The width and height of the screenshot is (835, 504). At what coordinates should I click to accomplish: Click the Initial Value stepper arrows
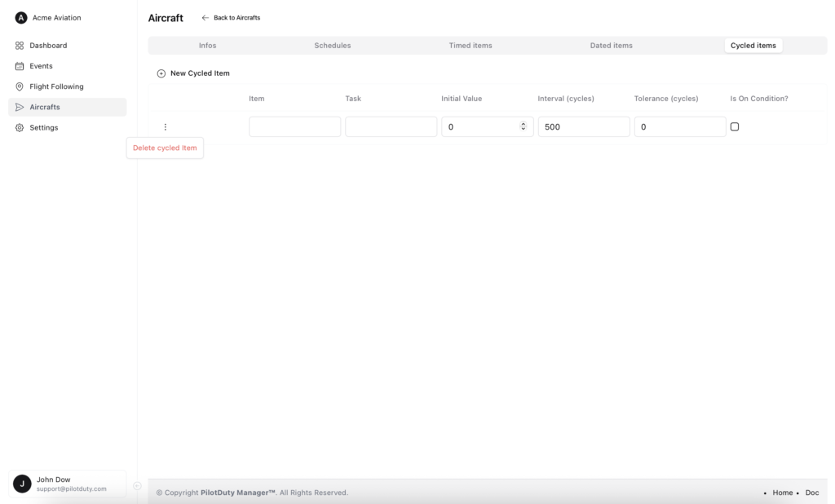[x=524, y=126]
